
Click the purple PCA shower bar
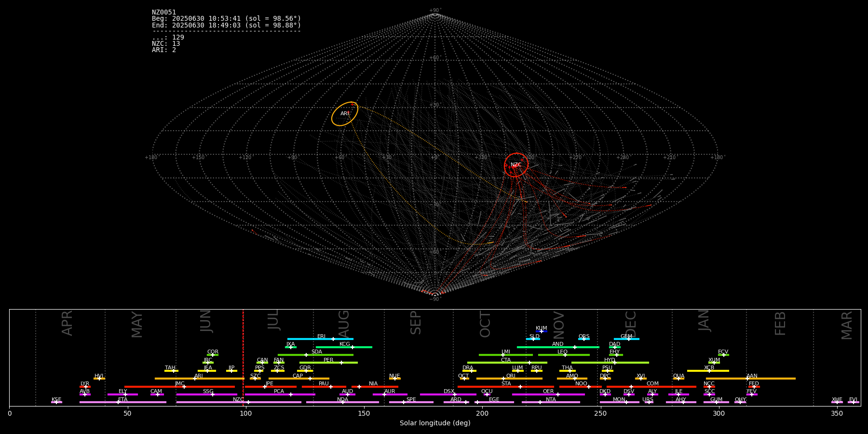pyautogui.click(x=280, y=394)
